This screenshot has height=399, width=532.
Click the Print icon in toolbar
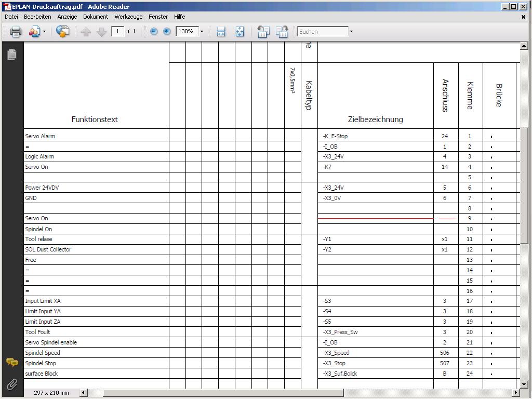tap(16, 32)
